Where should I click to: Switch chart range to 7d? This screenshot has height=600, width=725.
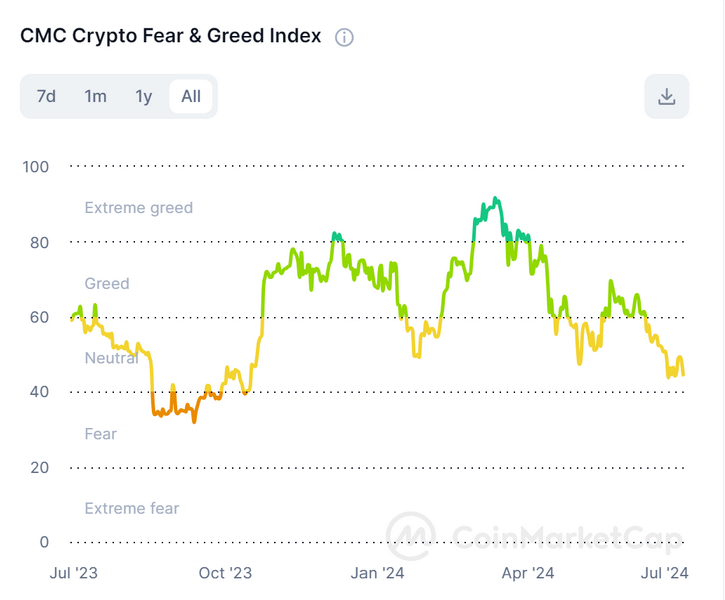coord(46,97)
